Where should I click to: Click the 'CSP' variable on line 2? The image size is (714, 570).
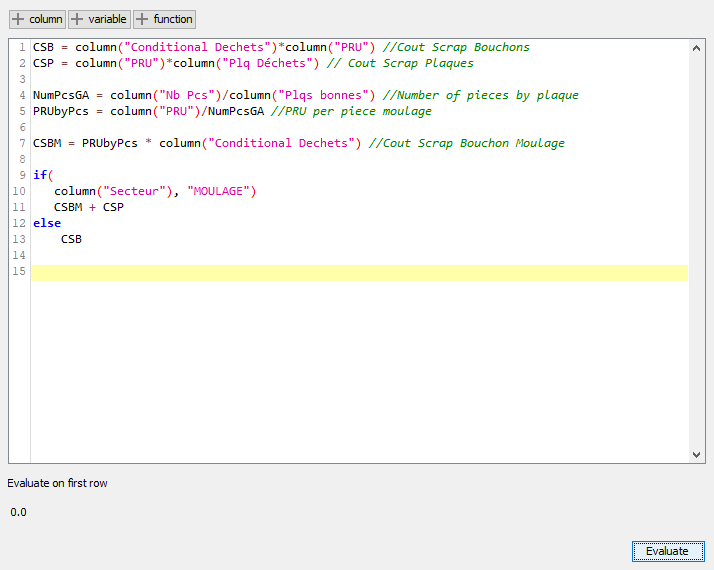pyautogui.click(x=43, y=63)
